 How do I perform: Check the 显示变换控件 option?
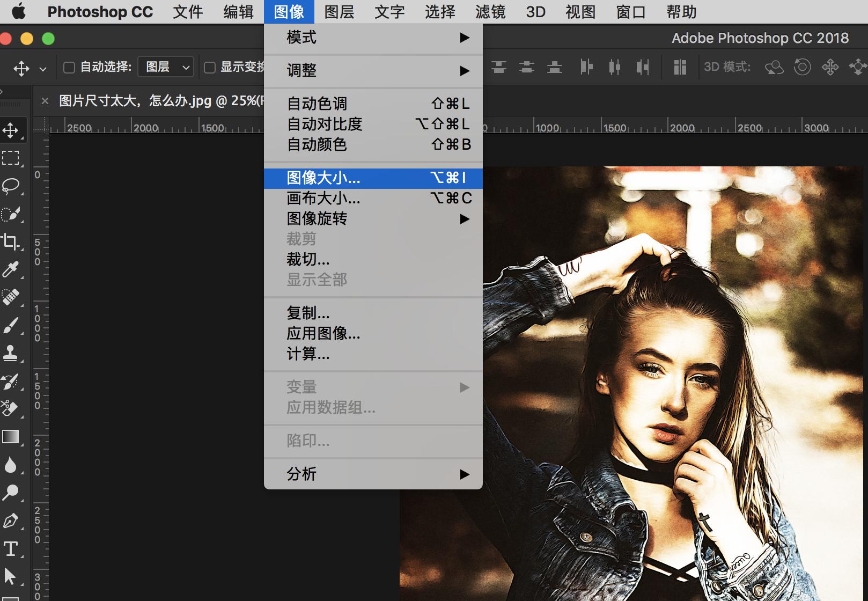pos(209,67)
